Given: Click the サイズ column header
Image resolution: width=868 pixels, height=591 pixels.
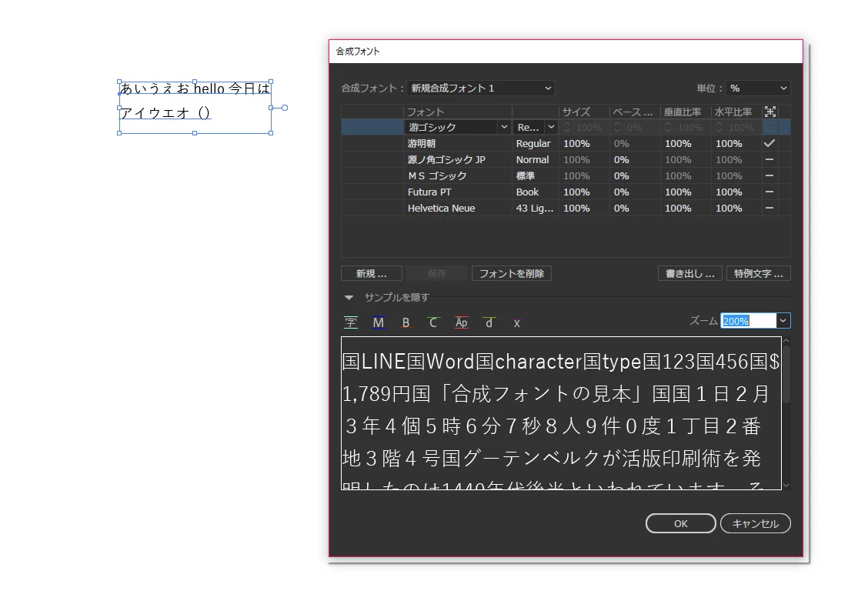Looking at the screenshot, I should (x=576, y=112).
